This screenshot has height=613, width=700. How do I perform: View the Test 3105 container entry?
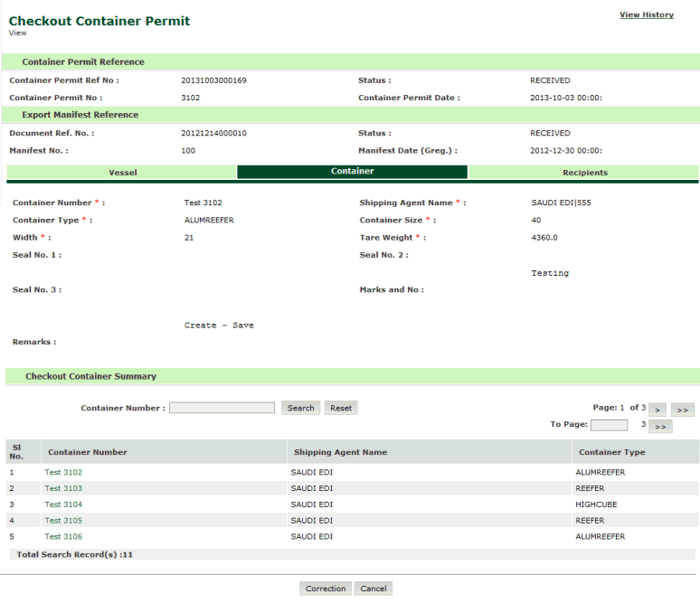tap(63, 521)
